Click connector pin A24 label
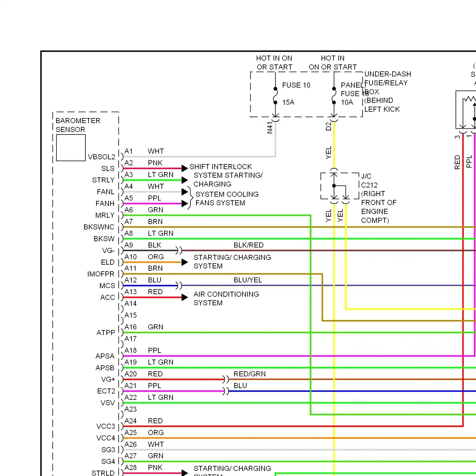Image resolution: width=476 pixels, height=476 pixels. point(131,421)
